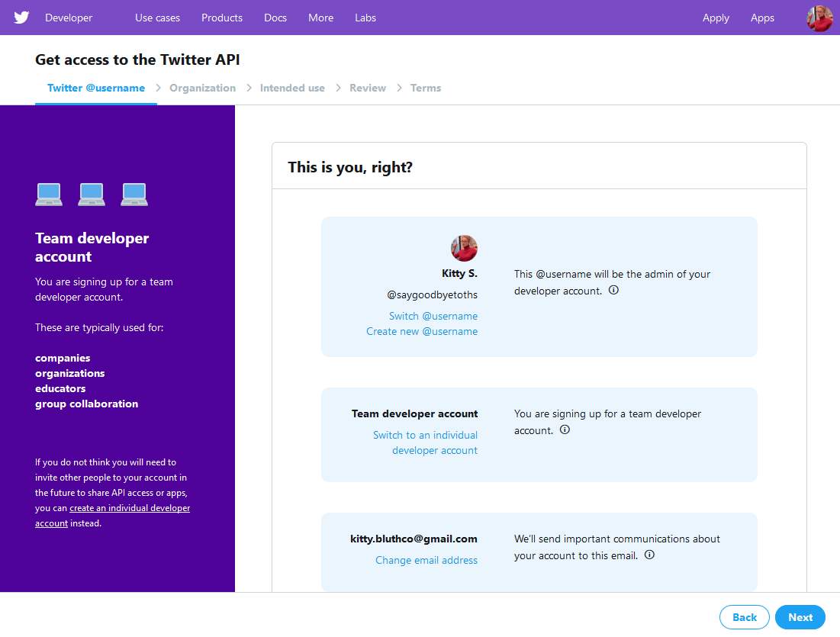Click Switch @username link
840x637 pixels.
(433, 316)
